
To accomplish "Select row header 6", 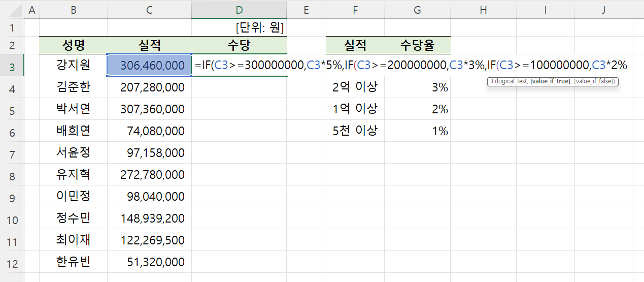I will point(12,132).
